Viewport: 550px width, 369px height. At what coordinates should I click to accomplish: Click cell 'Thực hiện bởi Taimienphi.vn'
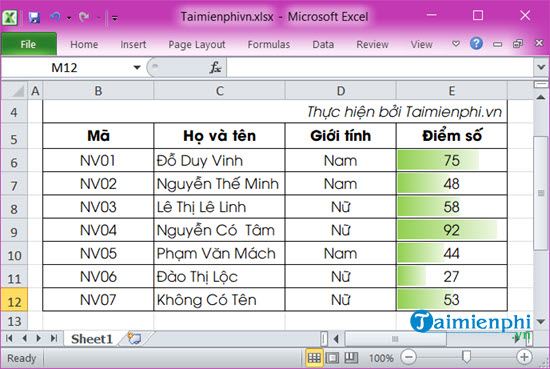pos(275,112)
